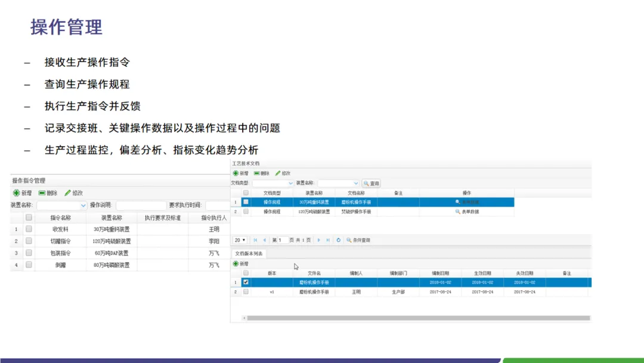Click the 文件名 column header
This screenshot has width=644, height=363.
point(314,273)
